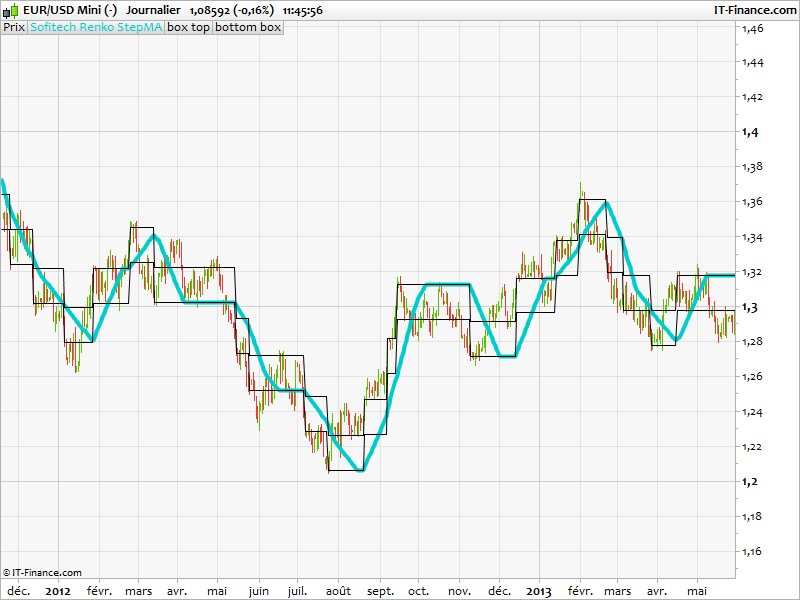Click the candlestick chart icon beside EUR/USD Mini
This screenshot has height=600, width=800.
click(11, 10)
